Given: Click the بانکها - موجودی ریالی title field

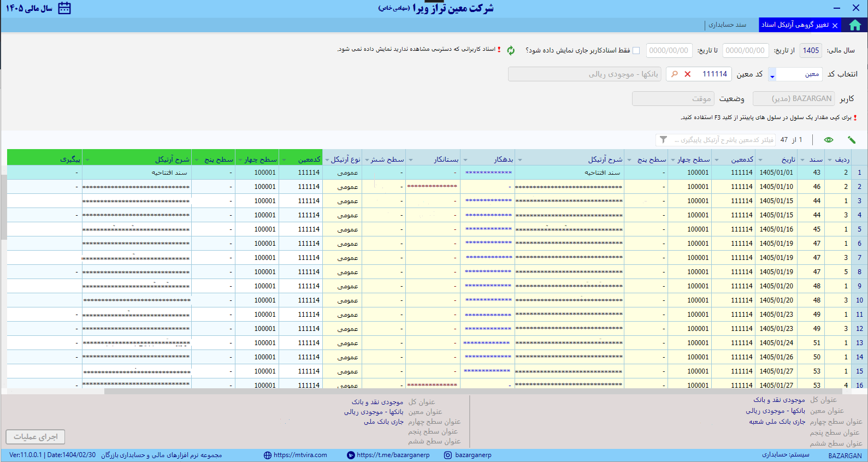Looking at the screenshot, I should [584, 74].
